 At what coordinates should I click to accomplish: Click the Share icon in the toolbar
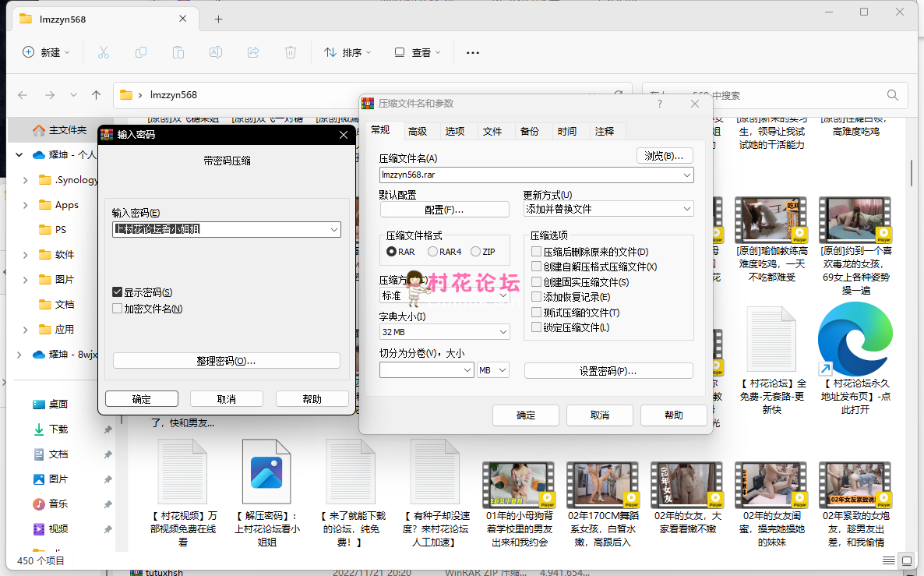pos(252,52)
